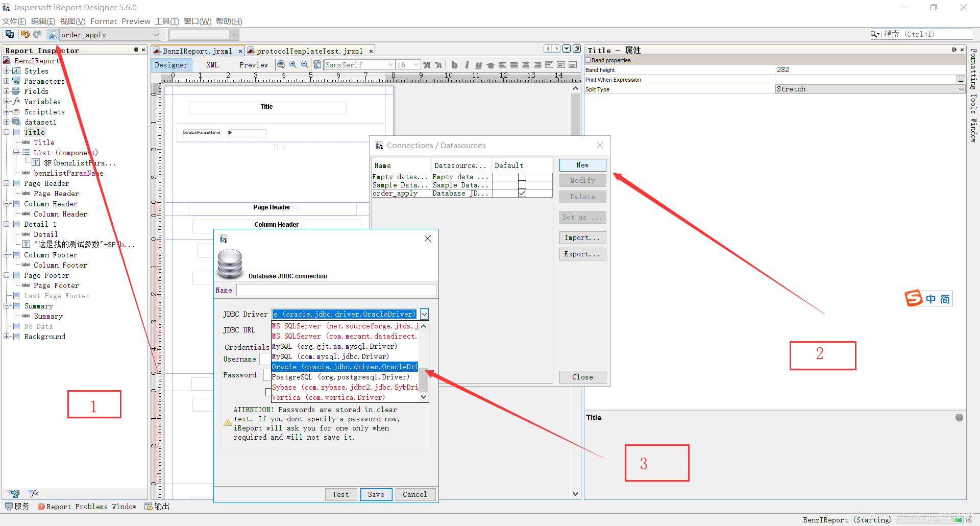Switch to the Preview designer tab
Viewport: 980px width, 526px height.
(x=254, y=65)
